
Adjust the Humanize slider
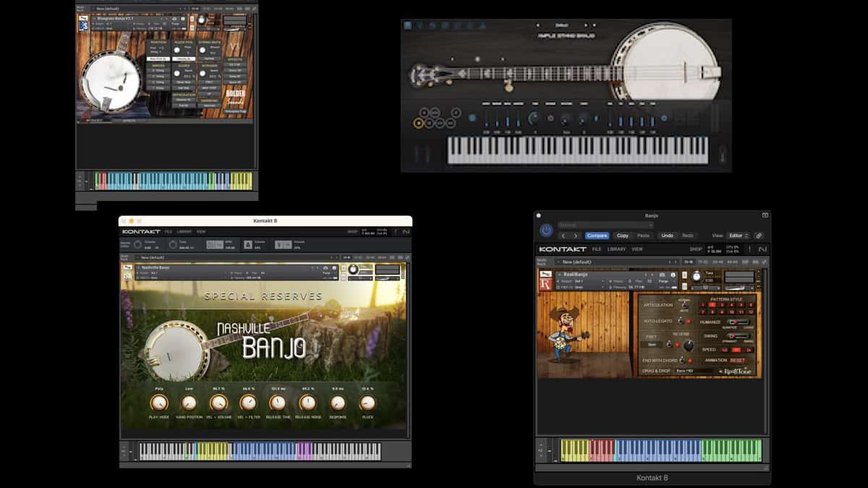pyautogui.click(x=740, y=322)
